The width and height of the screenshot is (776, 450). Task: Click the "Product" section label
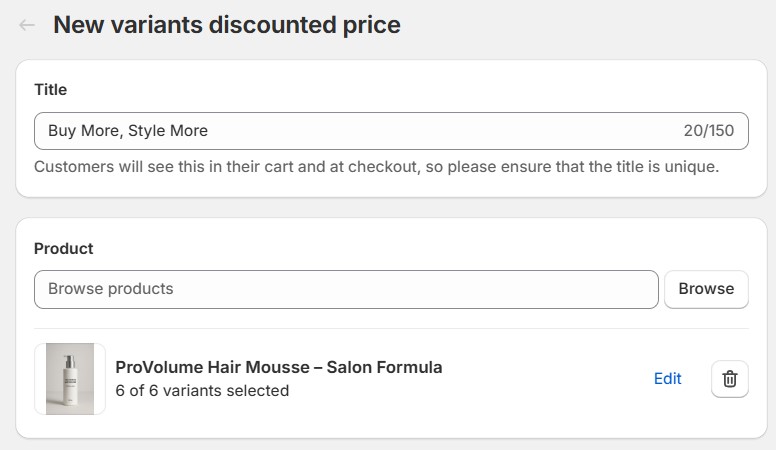63,248
